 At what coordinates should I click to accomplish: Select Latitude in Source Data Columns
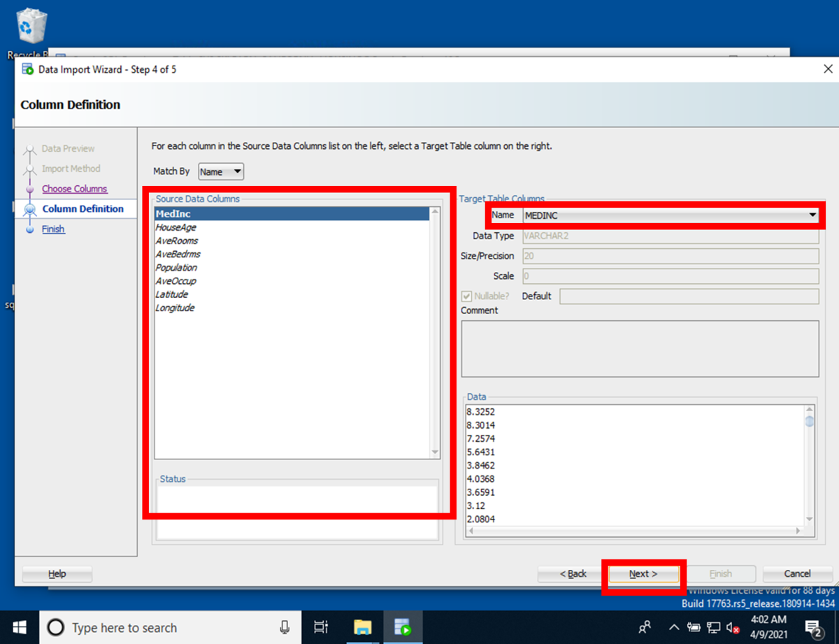point(292,294)
